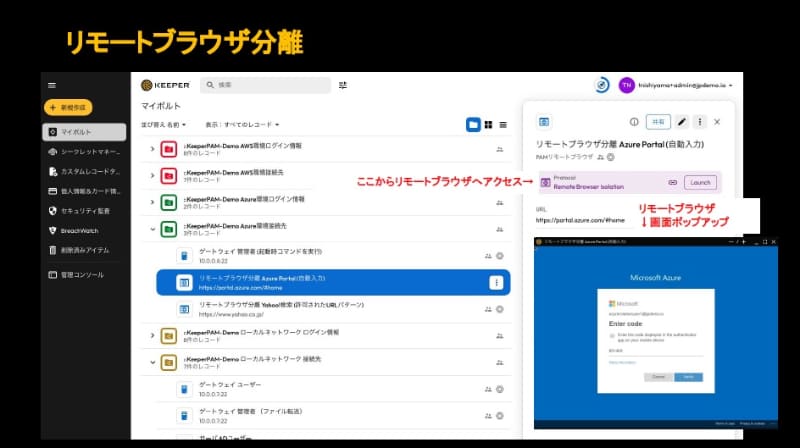Screen dimensions: 800x448
Task: Expand the KeeperPAM-Demo Azure環境ログイン情報 folder
Action: click(152, 203)
